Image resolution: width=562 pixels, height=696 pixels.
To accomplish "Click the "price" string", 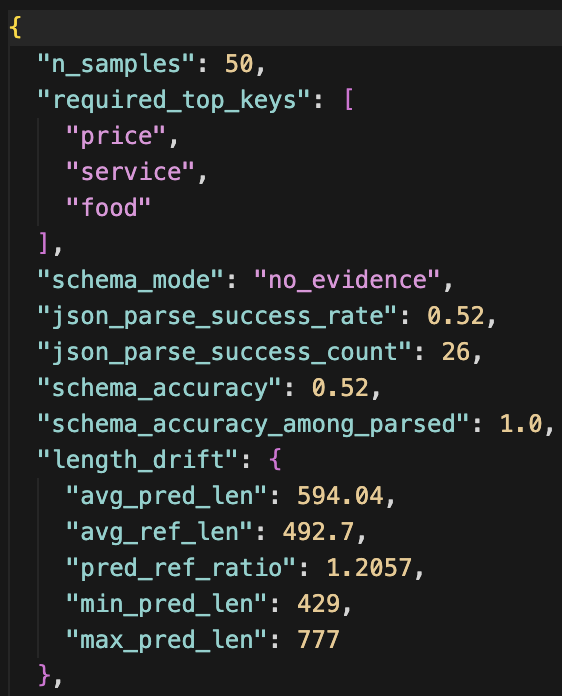I will (116, 136).
